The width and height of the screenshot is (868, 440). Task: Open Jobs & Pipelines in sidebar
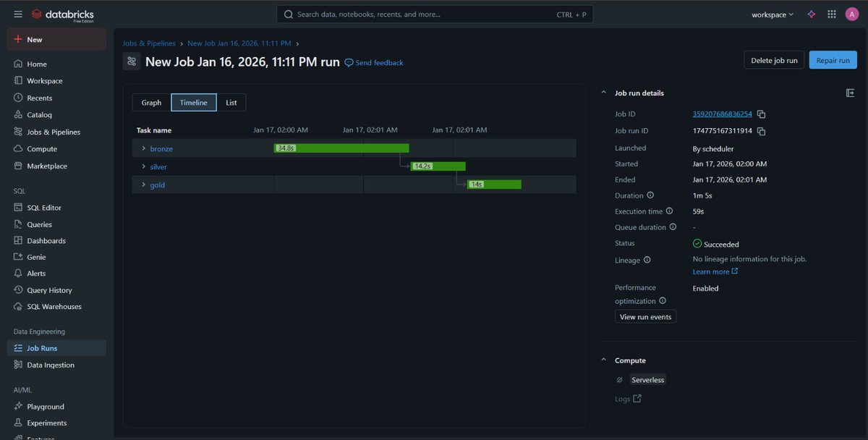click(57, 132)
